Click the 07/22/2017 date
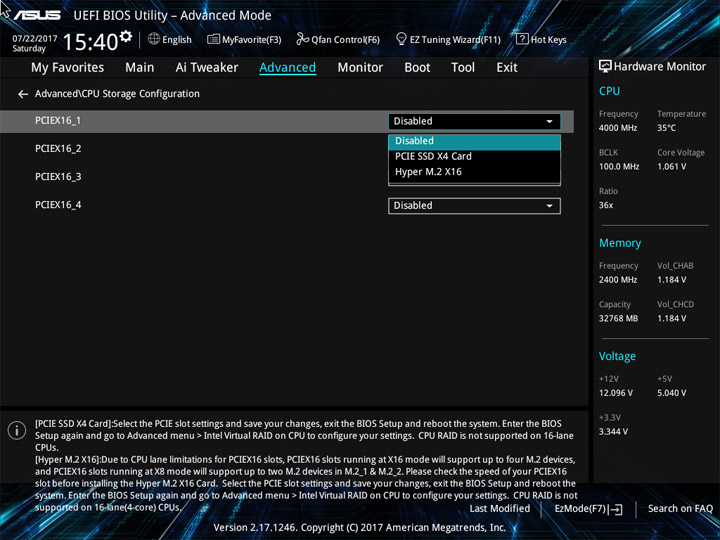 35,39
